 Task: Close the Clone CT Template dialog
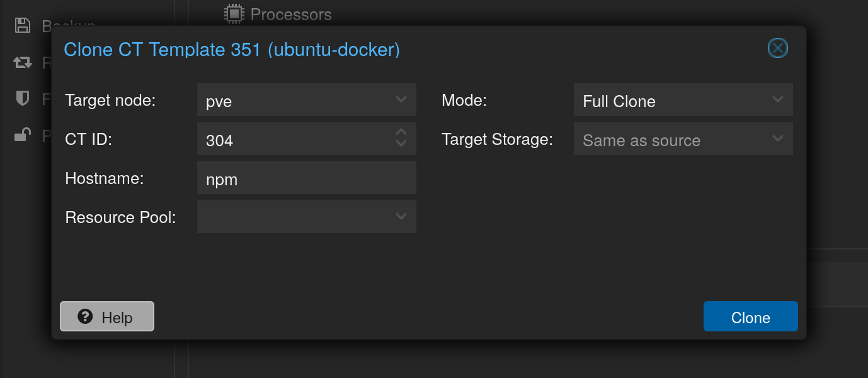pos(778,48)
